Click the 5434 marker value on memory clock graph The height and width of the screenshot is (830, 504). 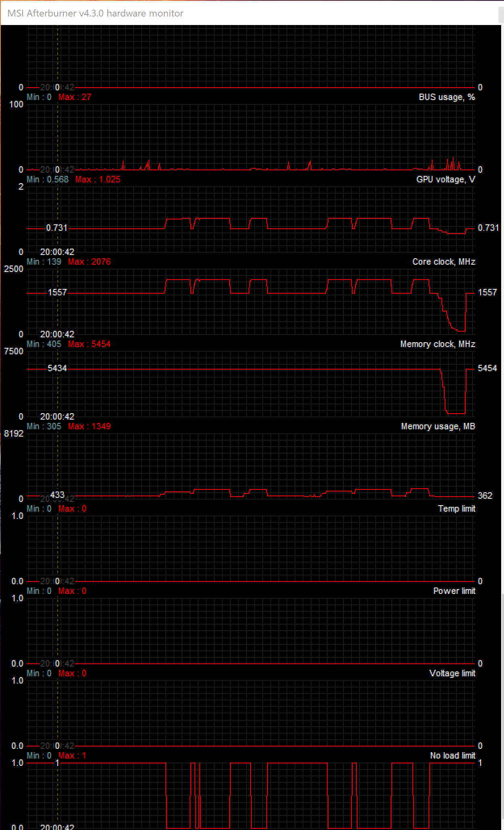click(x=57, y=368)
